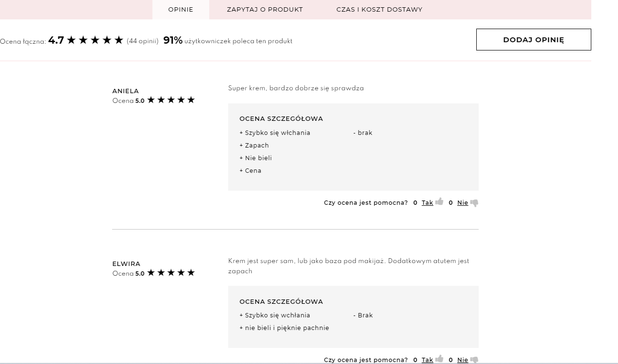Click 'Nie' link under Aniela's review
The height and width of the screenshot is (364, 618).
pyautogui.click(x=463, y=203)
